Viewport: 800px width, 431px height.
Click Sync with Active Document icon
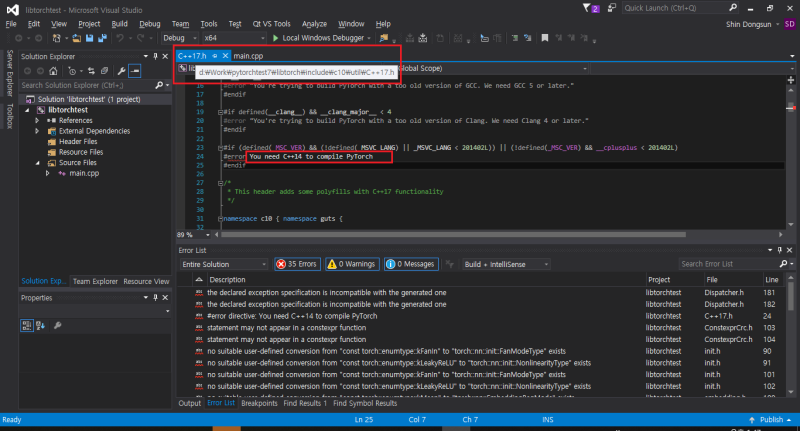(x=91, y=71)
